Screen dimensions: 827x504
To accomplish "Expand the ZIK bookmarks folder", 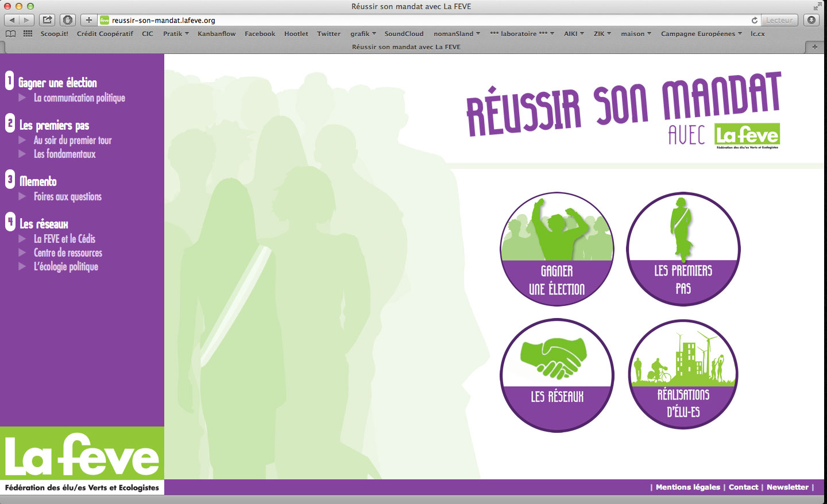I will click(602, 34).
